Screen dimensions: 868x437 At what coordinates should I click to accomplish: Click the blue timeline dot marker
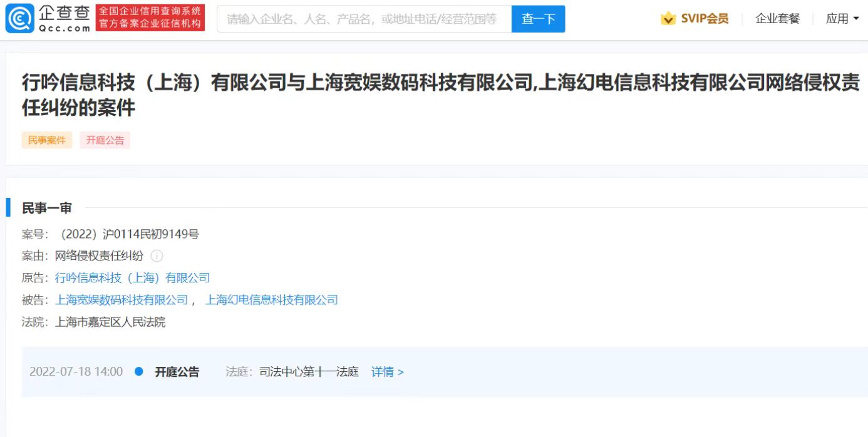(139, 371)
